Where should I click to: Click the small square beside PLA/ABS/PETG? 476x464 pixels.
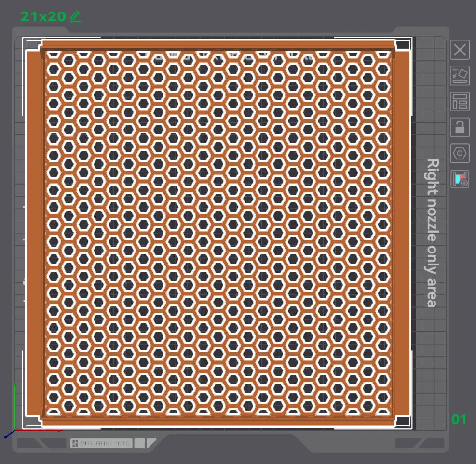click(x=139, y=443)
